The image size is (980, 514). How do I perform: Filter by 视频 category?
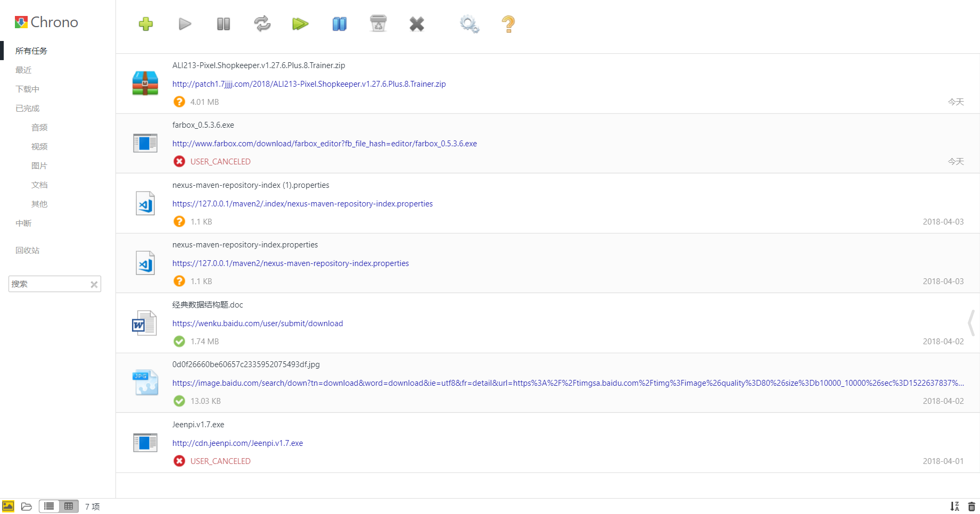coord(39,147)
